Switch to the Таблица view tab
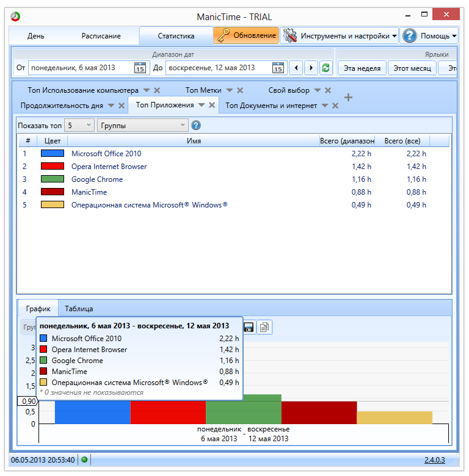Screen dimensions: 469x476 tap(79, 309)
